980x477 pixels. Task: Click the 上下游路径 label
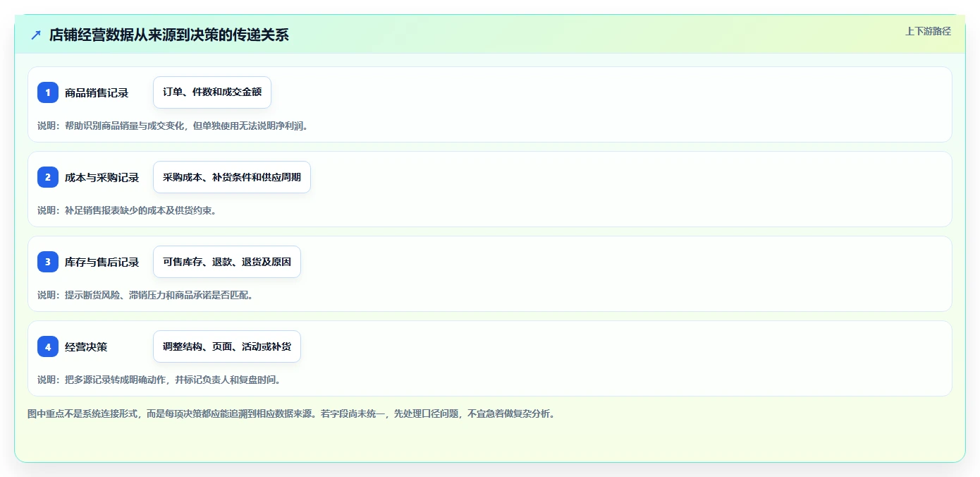[928, 31]
